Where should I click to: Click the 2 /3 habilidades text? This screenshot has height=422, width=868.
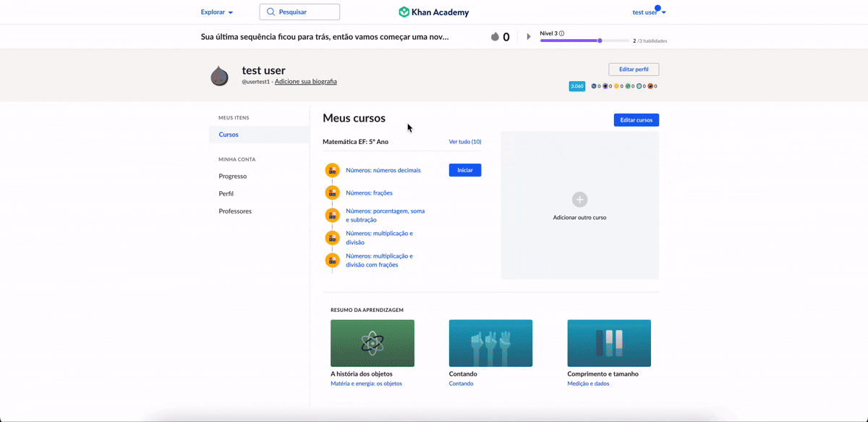point(650,41)
